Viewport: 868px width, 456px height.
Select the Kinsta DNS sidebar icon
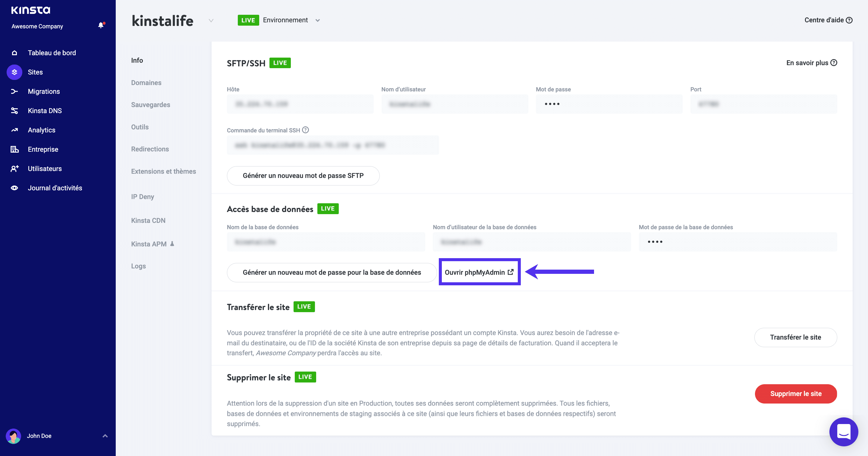(x=14, y=111)
